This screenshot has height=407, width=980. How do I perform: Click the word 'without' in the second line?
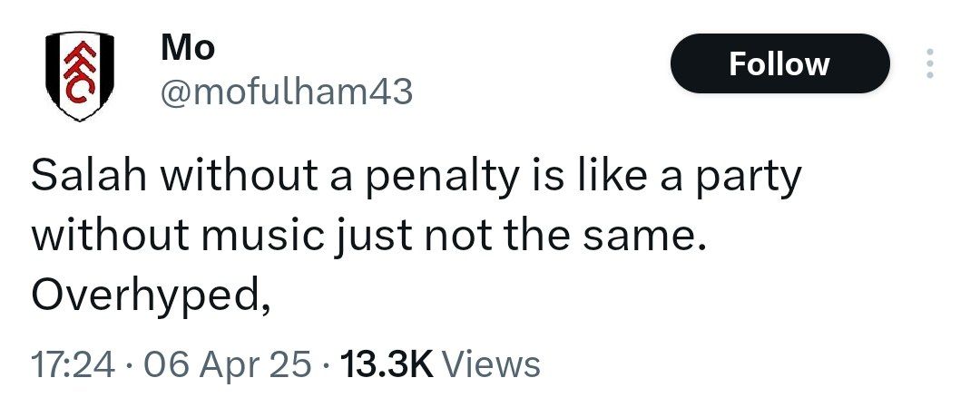coord(110,237)
